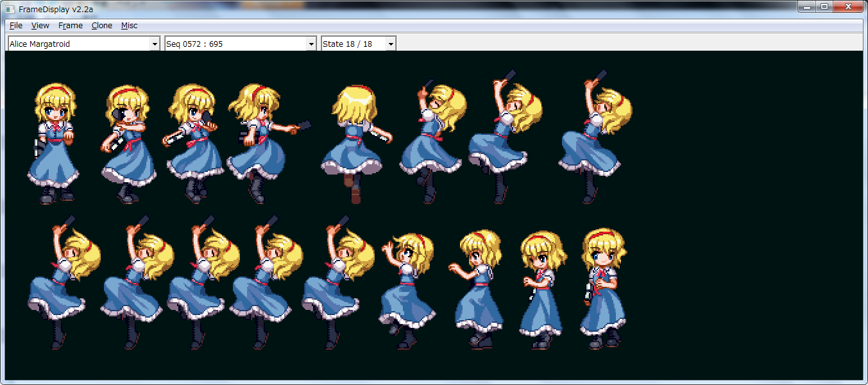Maximize the FrameDisplay window
The width and height of the screenshot is (868, 385).
tap(824, 6)
